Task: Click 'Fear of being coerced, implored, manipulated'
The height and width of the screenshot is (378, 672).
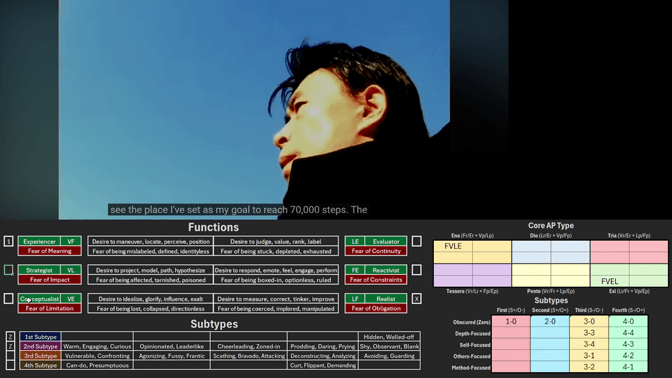Action: (276, 309)
